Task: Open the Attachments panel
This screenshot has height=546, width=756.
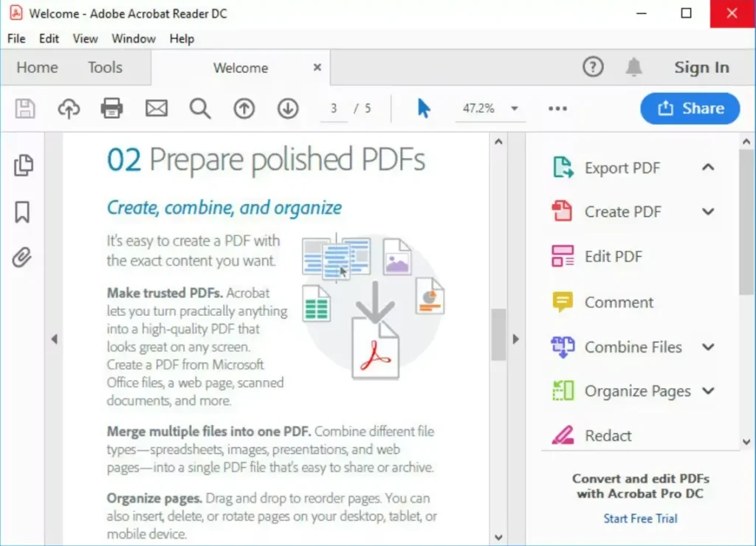Action: [x=23, y=258]
